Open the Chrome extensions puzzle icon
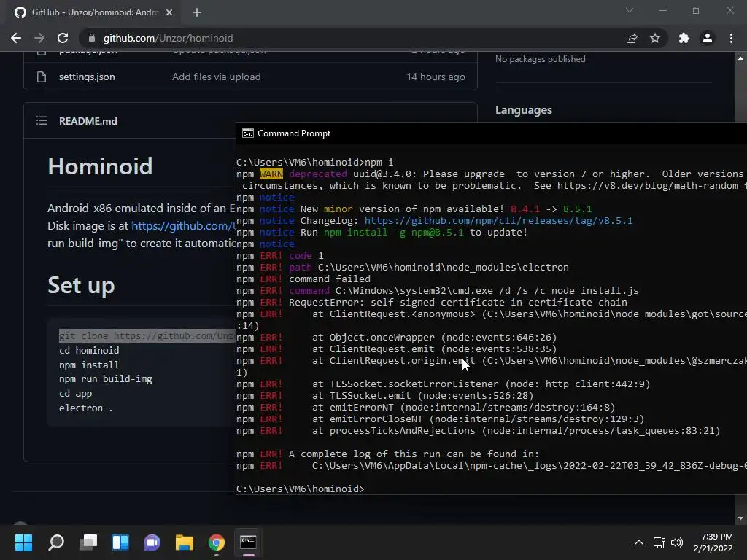This screenshot has width=747, height=560. click(x=684, y=38)
